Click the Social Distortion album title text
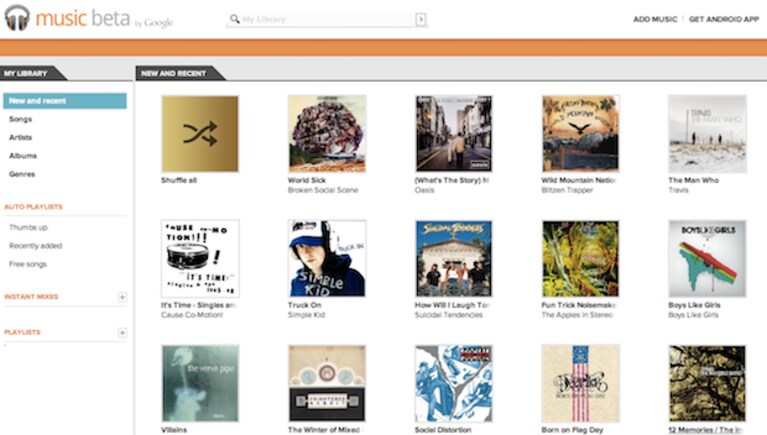 click(443, 430)
